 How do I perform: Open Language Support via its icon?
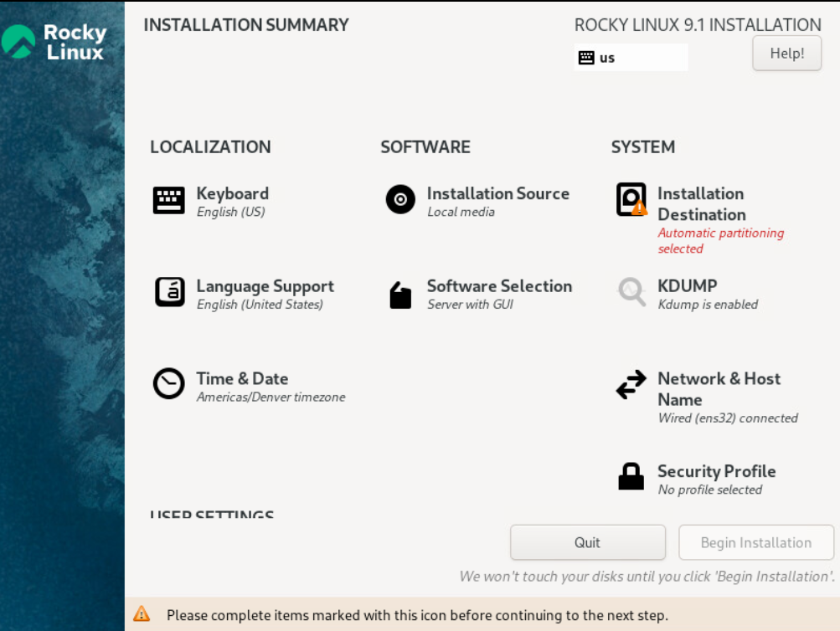pos(169,292)
